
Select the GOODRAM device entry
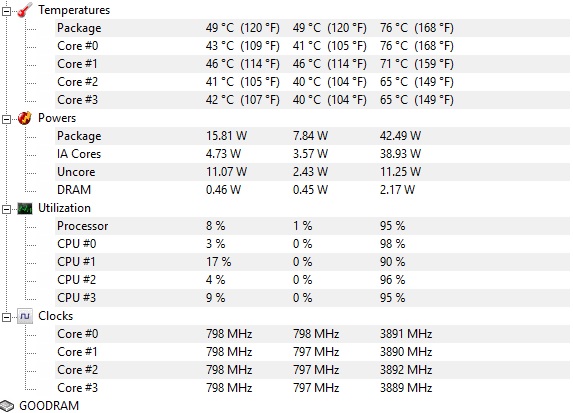[x=49, y=406]
